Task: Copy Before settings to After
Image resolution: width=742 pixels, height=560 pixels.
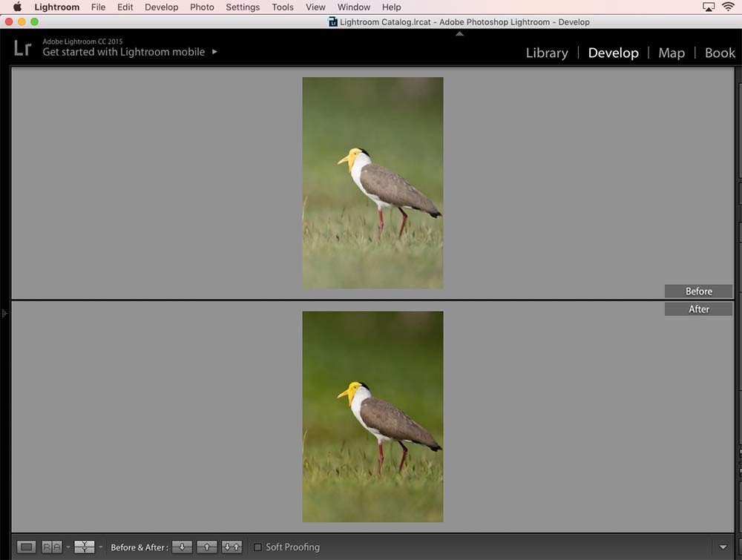Action: tap(182, 547)
